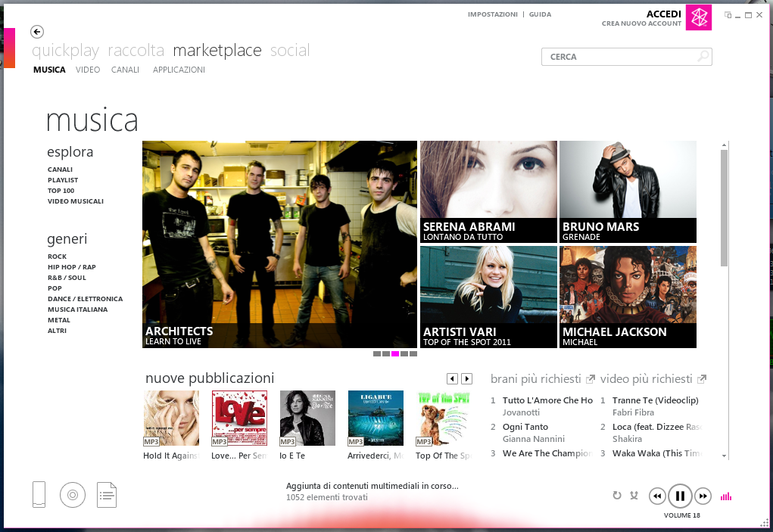Open brani più richiesti pop-out icon
Screen dimensions: 773x532
pyautogui.click(x=590, y=379)
